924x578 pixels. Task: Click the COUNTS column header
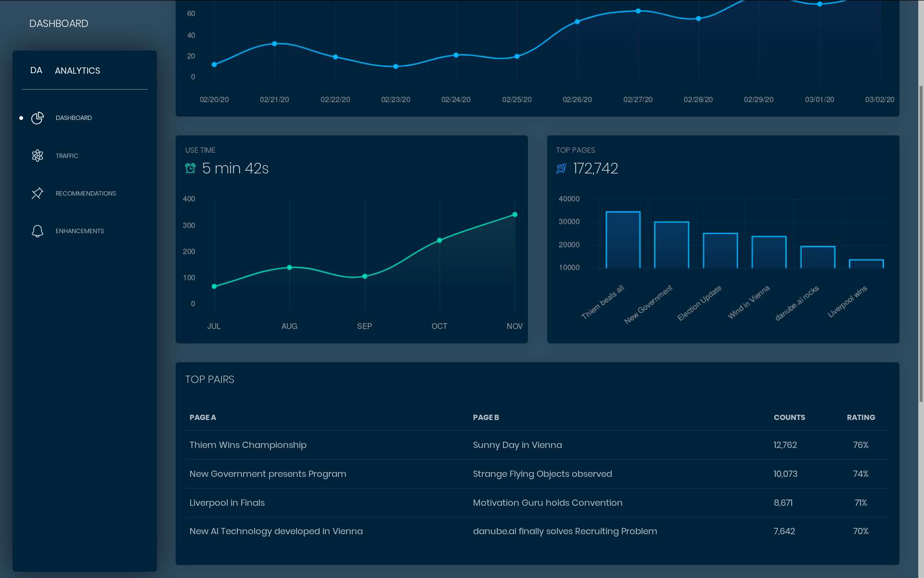click(x=789, y=418)
